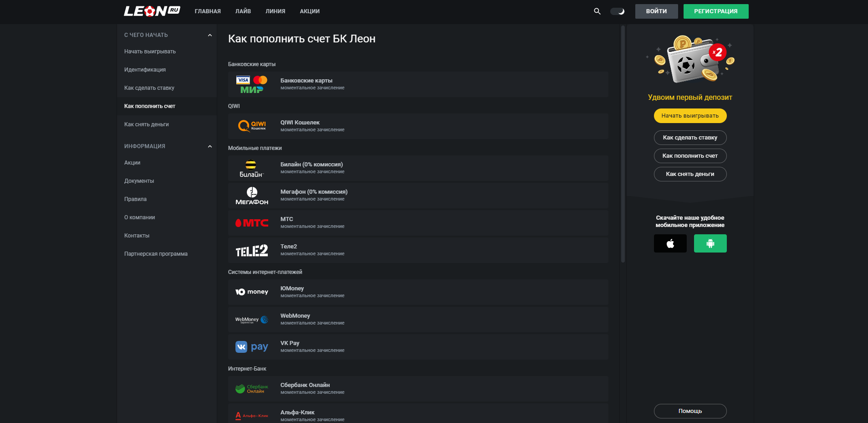Image resolution: width=868 pixels, height=423 pixels.
Task: Select the WebMoney title text
Action: [295, 316]
